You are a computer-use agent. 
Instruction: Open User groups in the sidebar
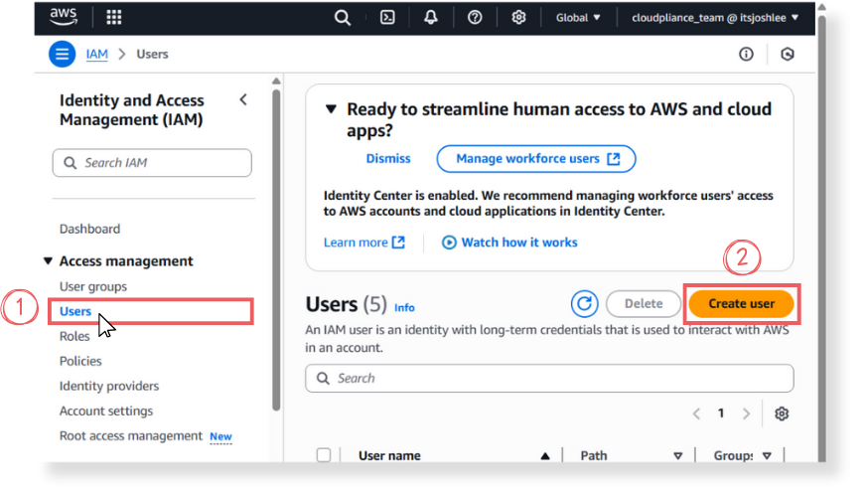click(x=93, y=286)
